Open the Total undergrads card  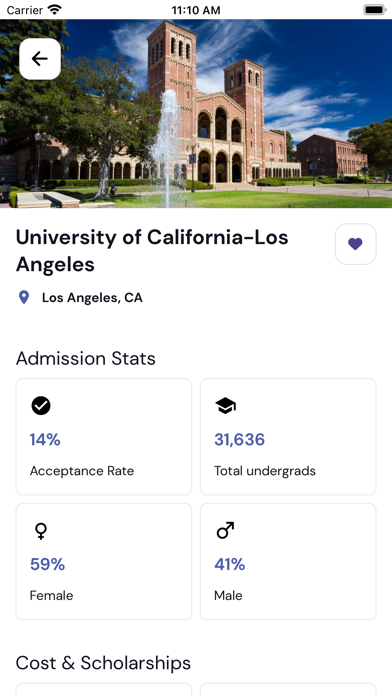pos(288,437)
